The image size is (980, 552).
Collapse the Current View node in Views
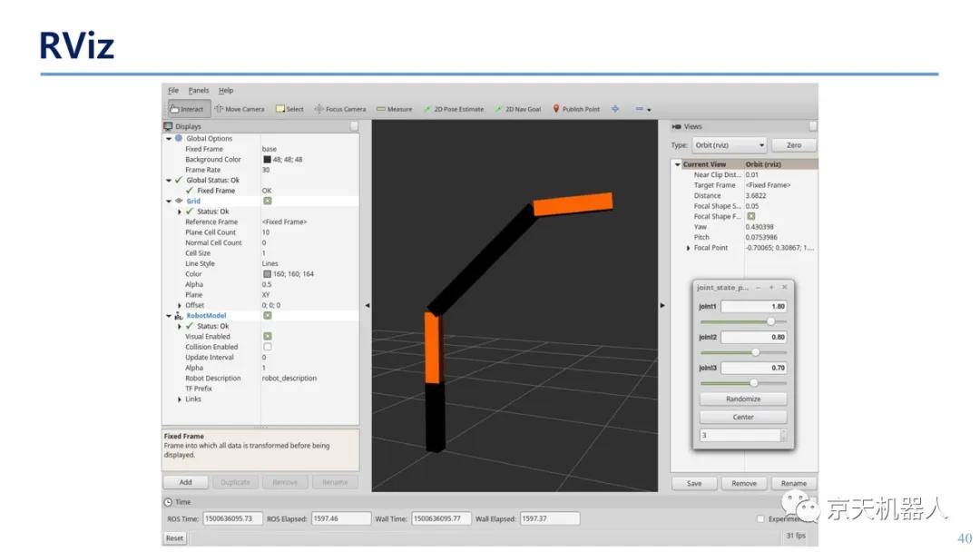(x=678, y=164)
